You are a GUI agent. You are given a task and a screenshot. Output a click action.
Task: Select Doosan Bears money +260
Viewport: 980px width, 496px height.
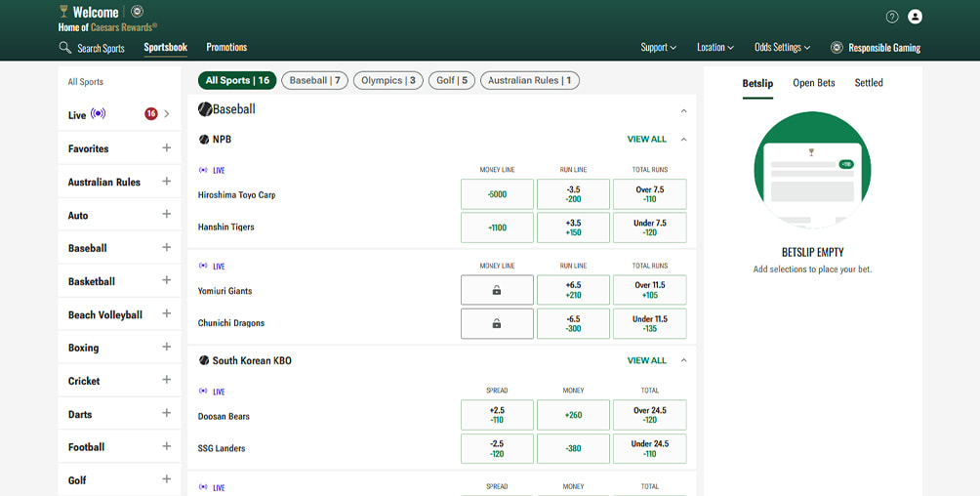click(573, 415)
